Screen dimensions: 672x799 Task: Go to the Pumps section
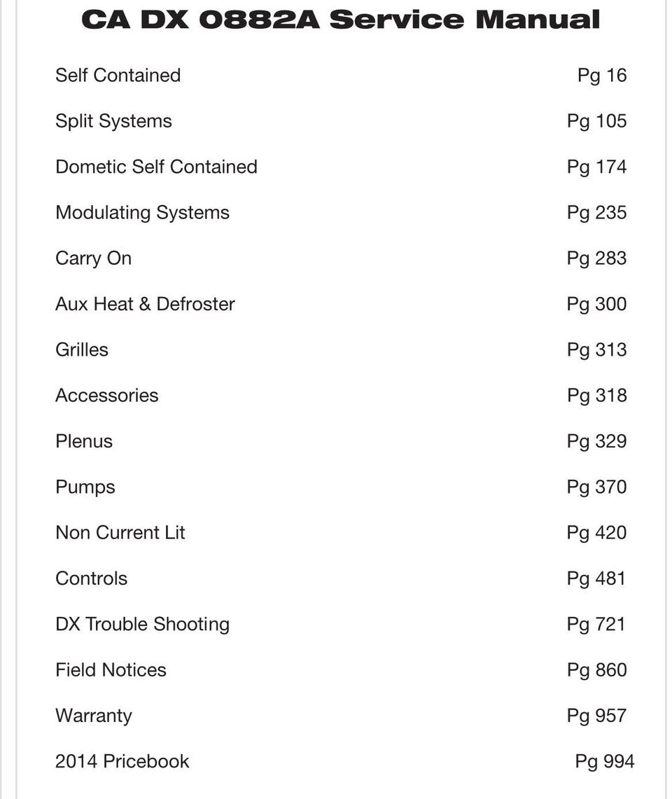click(85, 487)
